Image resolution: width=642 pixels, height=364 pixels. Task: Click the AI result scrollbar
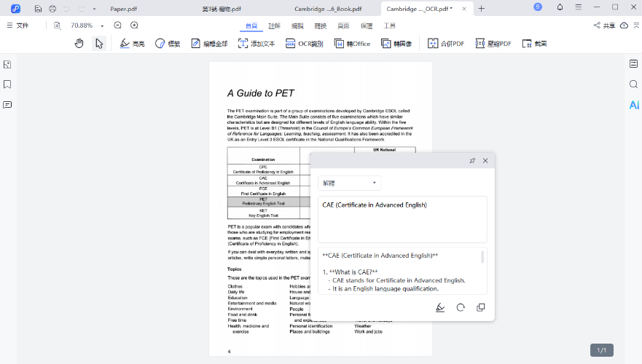[x=482, y=257]
